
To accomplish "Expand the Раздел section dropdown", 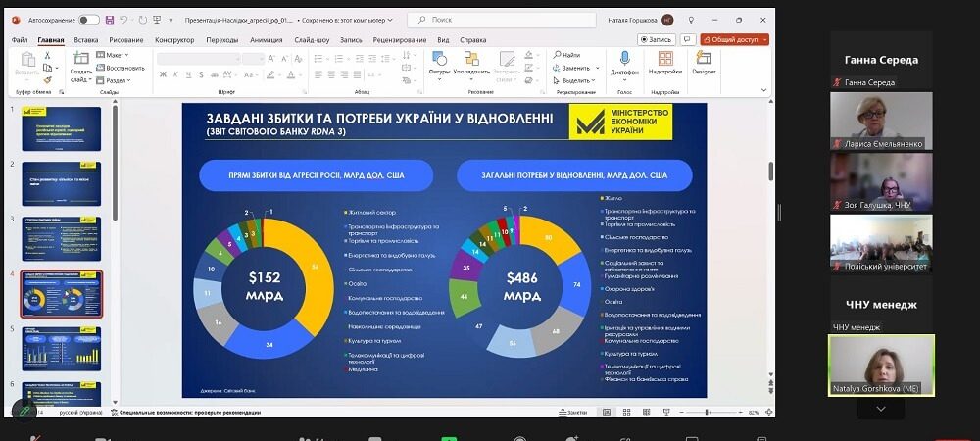I will tap(114, 80).
